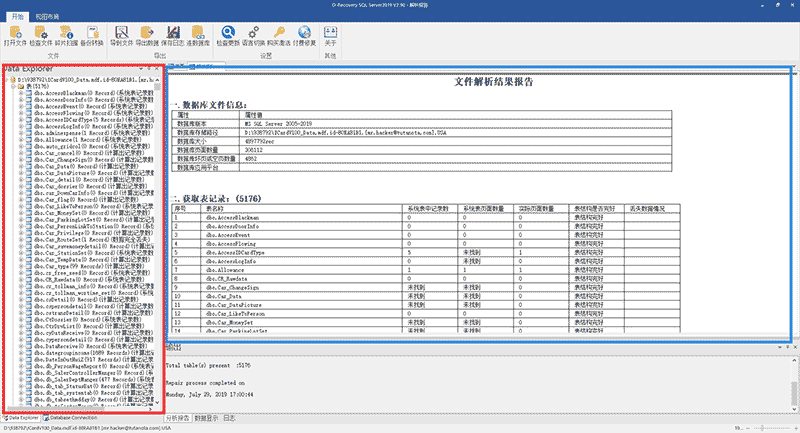The width and height of the screenshot is (800, 433).
Task: Click the 检查更新 check update icon
Action: point(228,33)
